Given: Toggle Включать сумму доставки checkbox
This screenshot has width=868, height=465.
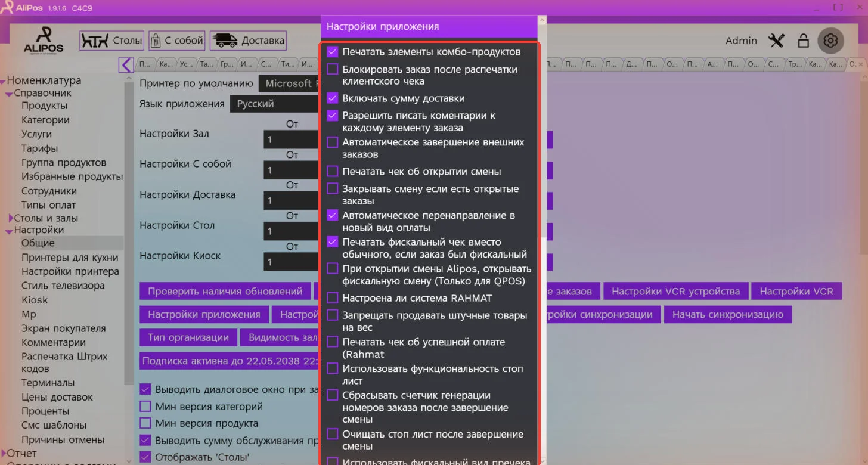Looking at the screenshot, I should [333, 98].
